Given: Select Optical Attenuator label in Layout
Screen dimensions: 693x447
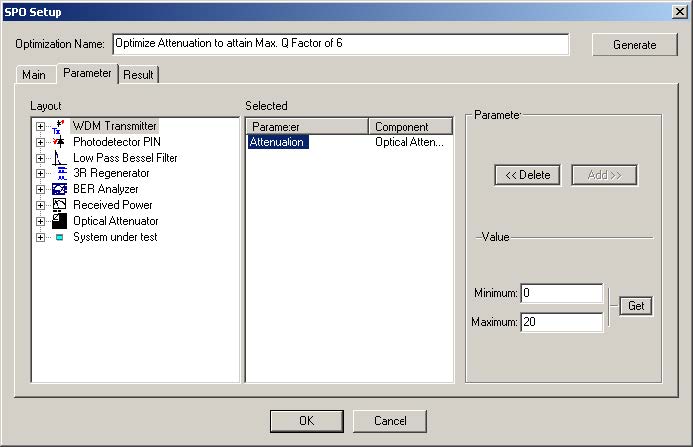Looking at the screenshot, I should [x=115, y=221].
